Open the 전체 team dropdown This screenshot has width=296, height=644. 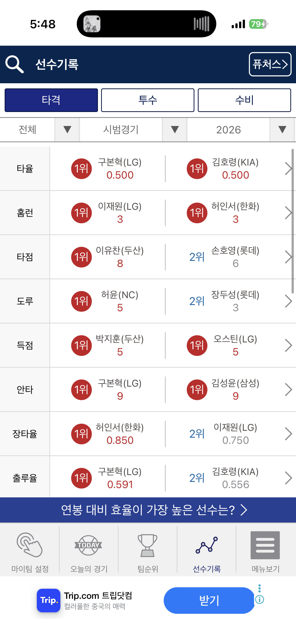click(x=40, y=130)
